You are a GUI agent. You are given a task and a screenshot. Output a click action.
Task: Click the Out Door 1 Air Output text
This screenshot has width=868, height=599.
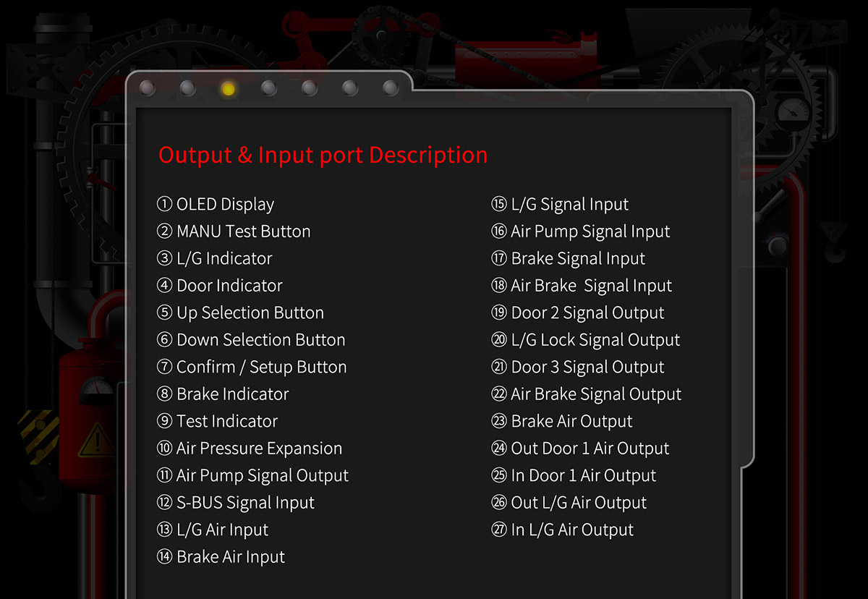pyautogui.click(x=580, y=449)
